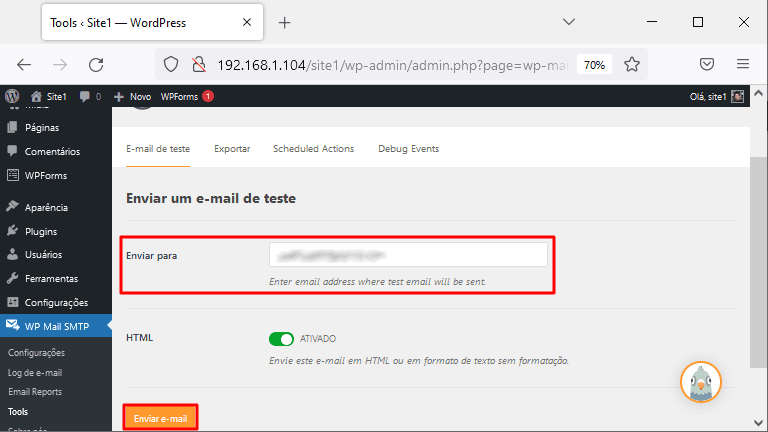Screen dimensions: 768x432
Task: Reload the page
Action: pyautogui.click(x=96, y=65)
